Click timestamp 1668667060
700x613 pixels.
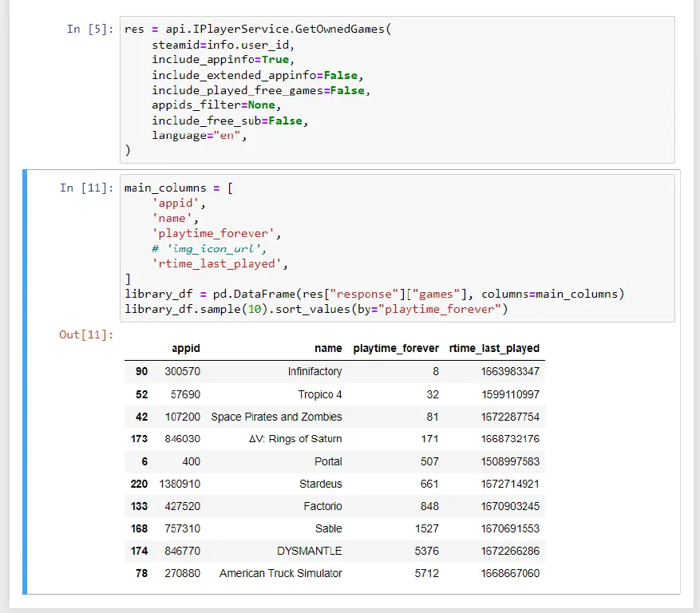pos(510,573)
